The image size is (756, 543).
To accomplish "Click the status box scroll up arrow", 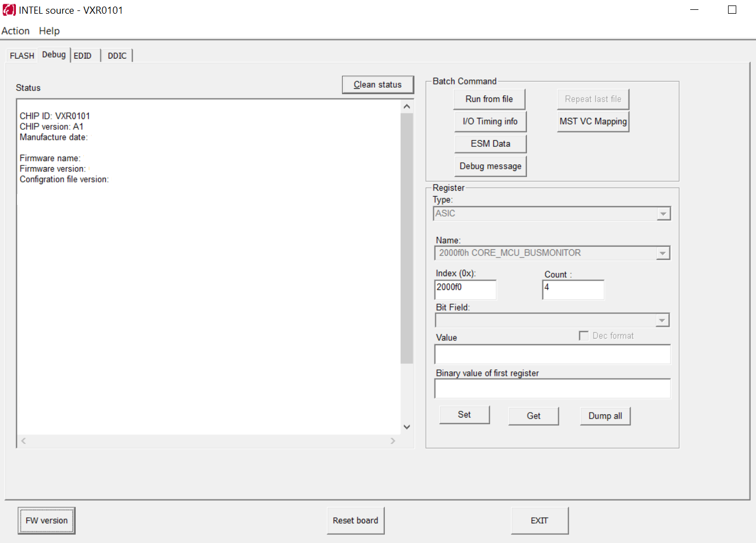I will tap(407, 106).
